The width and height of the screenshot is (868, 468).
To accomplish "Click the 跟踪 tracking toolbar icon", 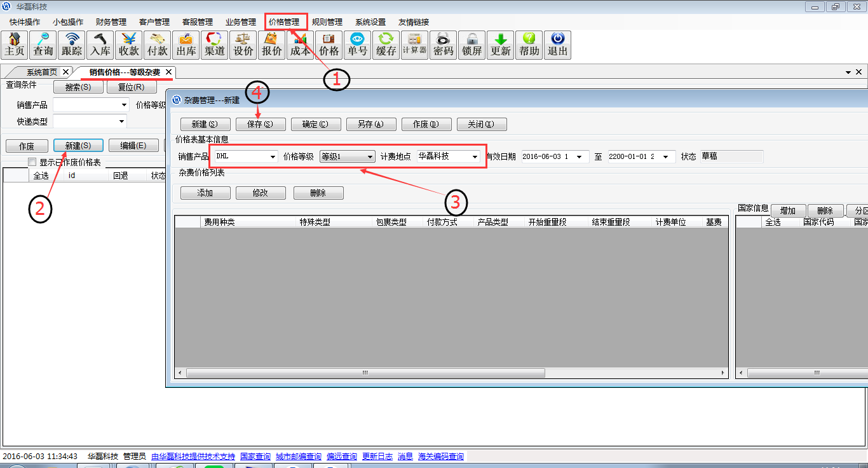I will click(72, 45).
